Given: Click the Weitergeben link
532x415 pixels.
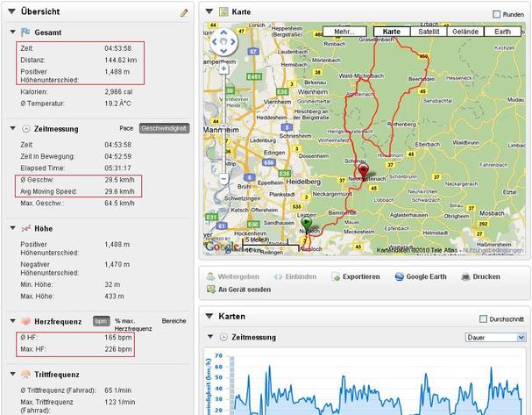Looking at the screenshot, I should (238, 276).
